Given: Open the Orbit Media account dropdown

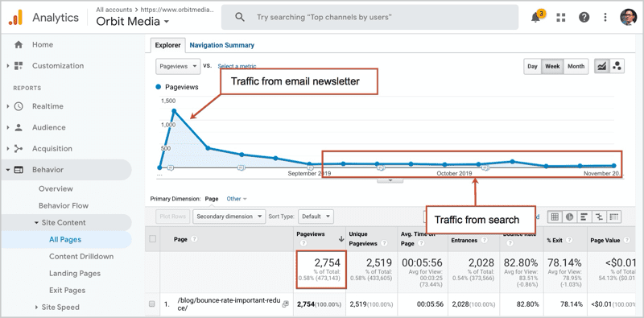Looking at the screenshot, I should click(x=132, y=22).
